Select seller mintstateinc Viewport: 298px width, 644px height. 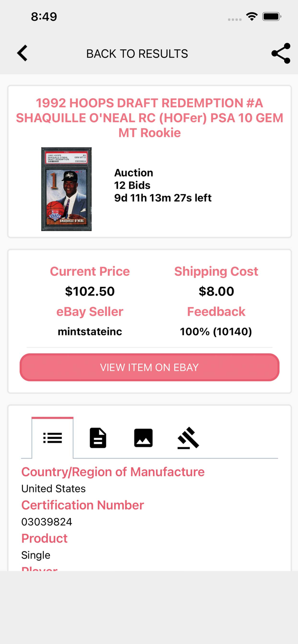[89, 331]
